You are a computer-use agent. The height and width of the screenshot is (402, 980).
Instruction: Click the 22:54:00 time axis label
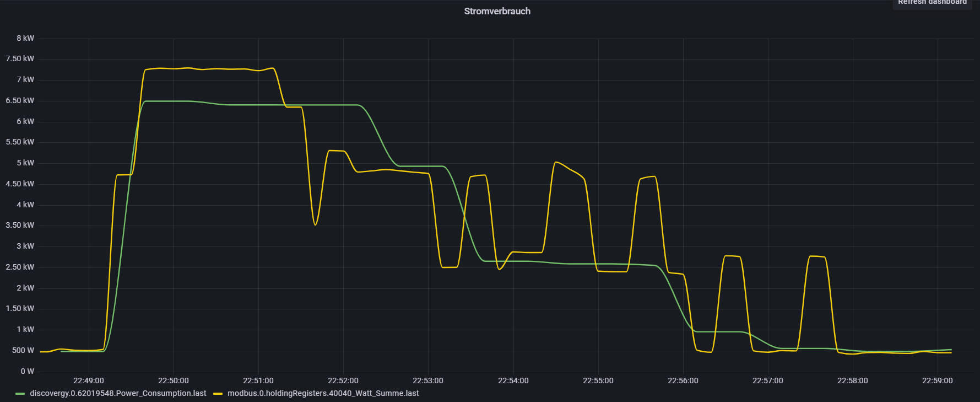click(513, 380)
